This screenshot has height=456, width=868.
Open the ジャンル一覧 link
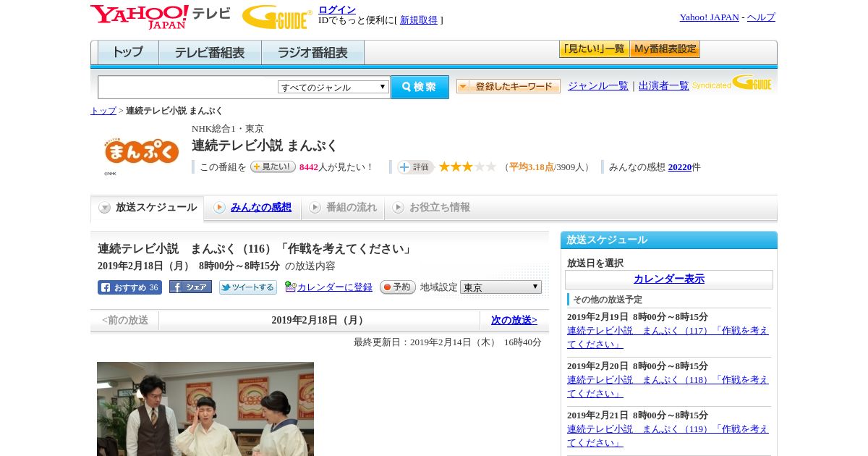(598, 85)
